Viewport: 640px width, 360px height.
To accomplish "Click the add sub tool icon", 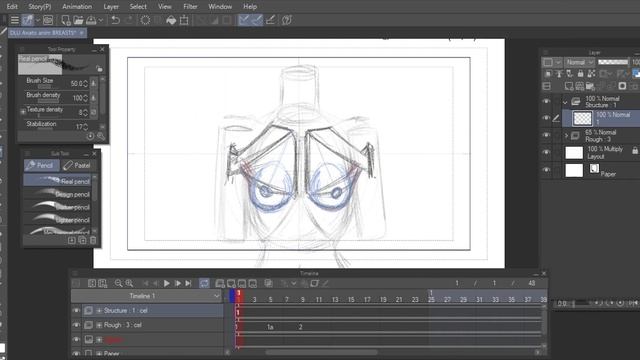I will [x=71, y=240].
